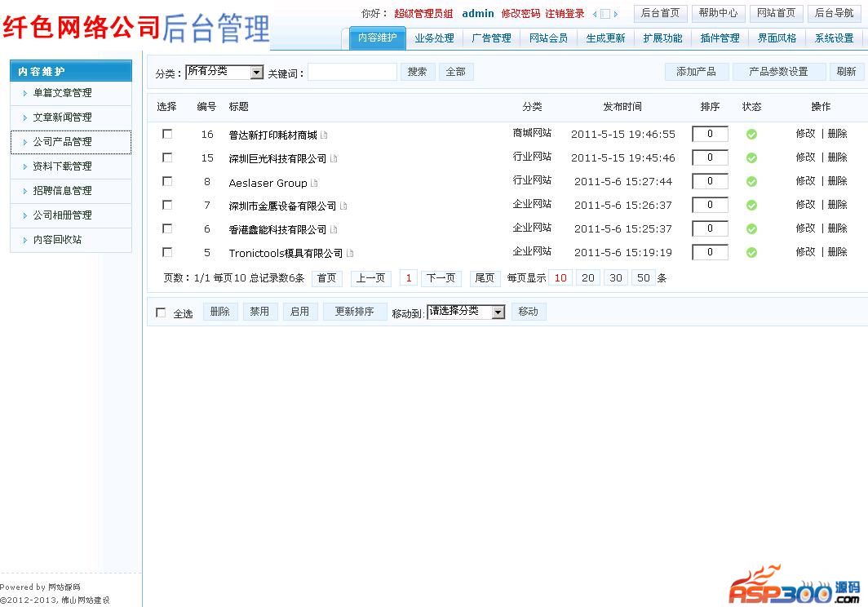Click the document icon beside 深圳巨光科技有限公司
This screenshot has height=607, width=868.
[333, 158]
